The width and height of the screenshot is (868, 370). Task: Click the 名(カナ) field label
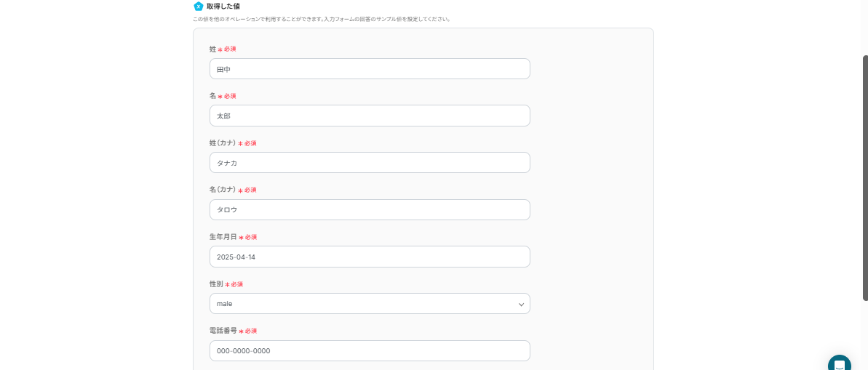(223, 190)
